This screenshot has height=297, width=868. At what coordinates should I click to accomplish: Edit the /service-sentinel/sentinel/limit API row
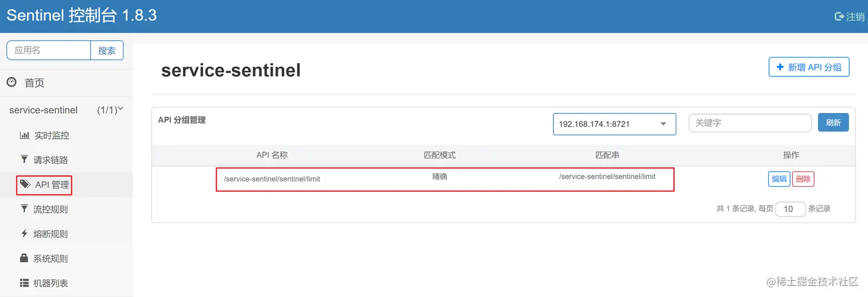(779, 179)
